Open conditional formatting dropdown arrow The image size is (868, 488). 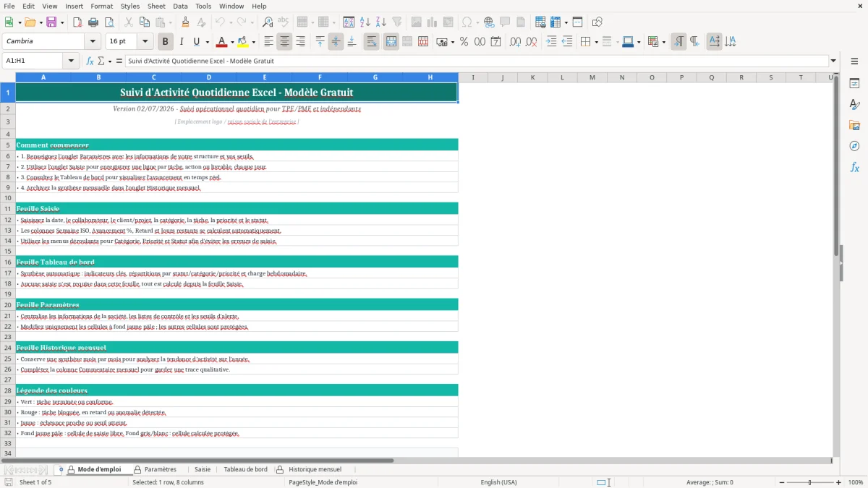[x=663, y=42]
